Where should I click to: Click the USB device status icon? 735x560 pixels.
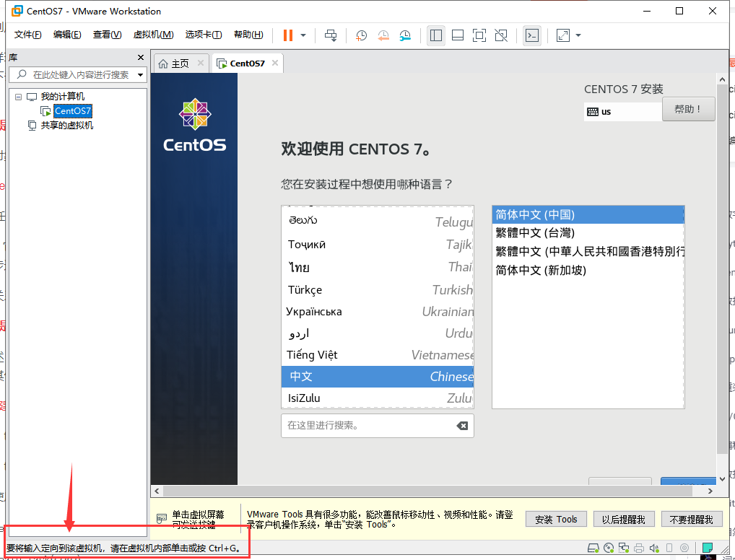(x=669, y=548)
